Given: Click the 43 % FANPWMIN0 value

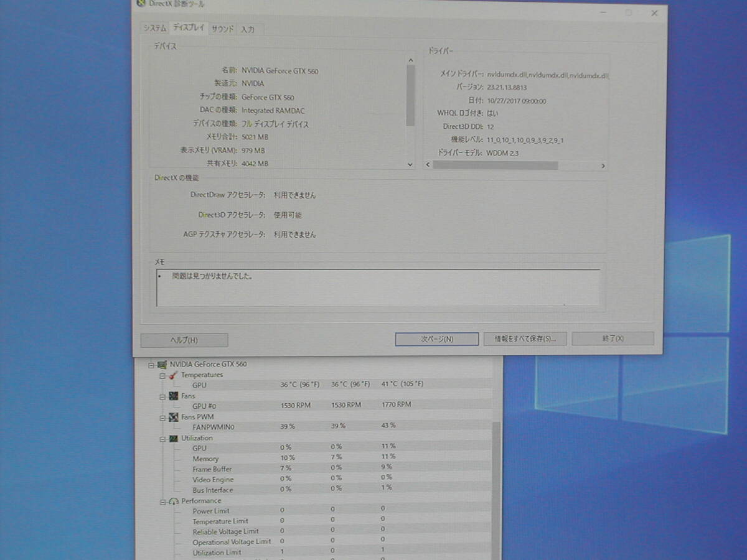Looking at the screenshot, I should [x=388, y=426].
